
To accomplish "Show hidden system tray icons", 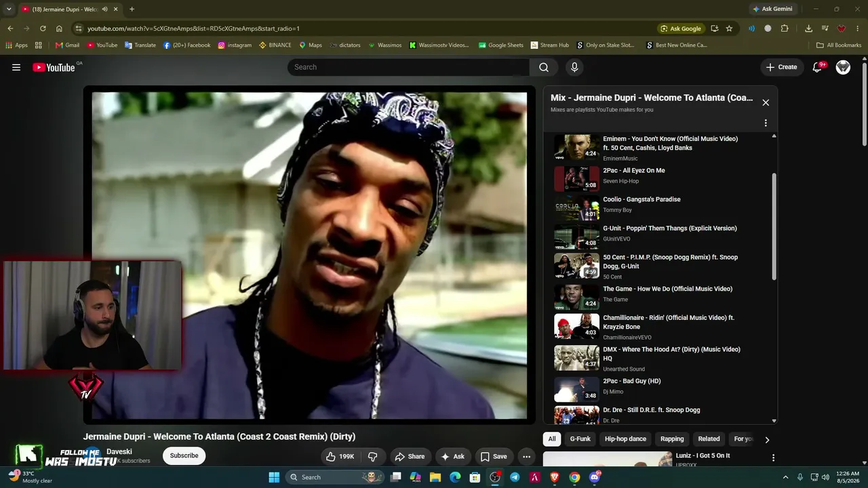I will [785, 477].
